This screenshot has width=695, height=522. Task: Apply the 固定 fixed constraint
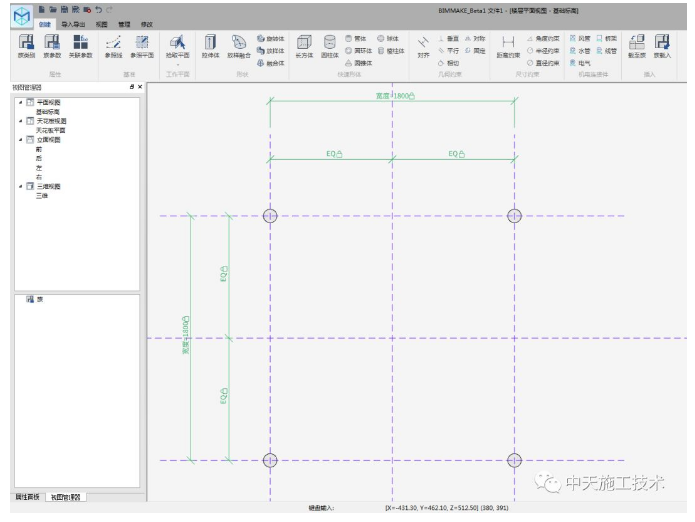[475, 51]
